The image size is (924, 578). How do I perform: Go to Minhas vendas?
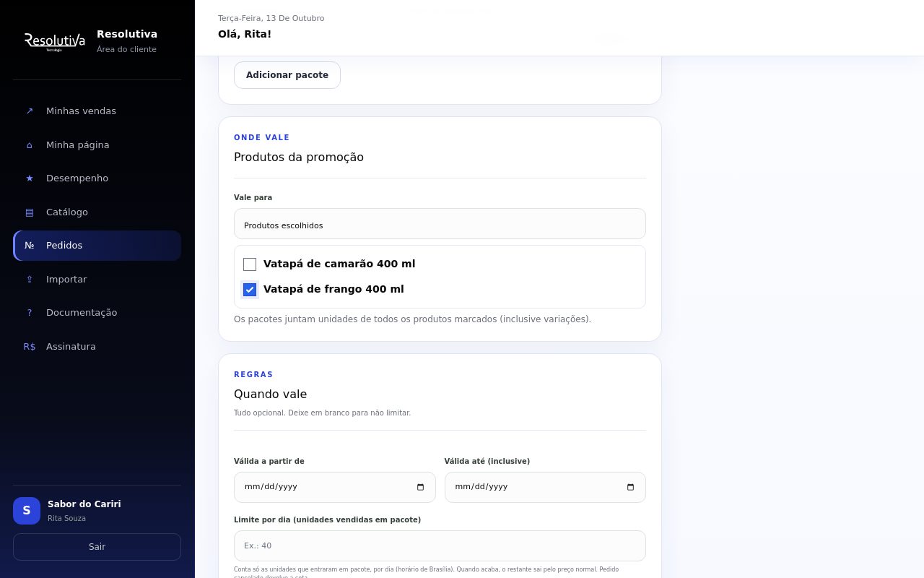point(97,111)
